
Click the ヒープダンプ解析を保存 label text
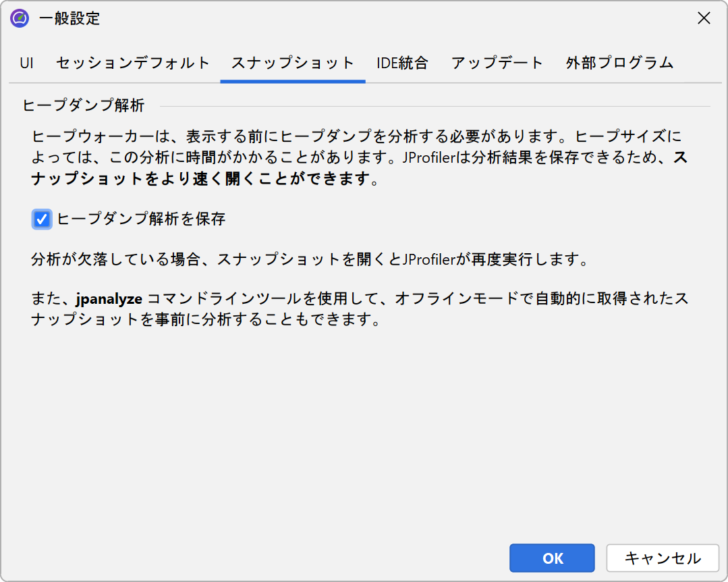141,219
